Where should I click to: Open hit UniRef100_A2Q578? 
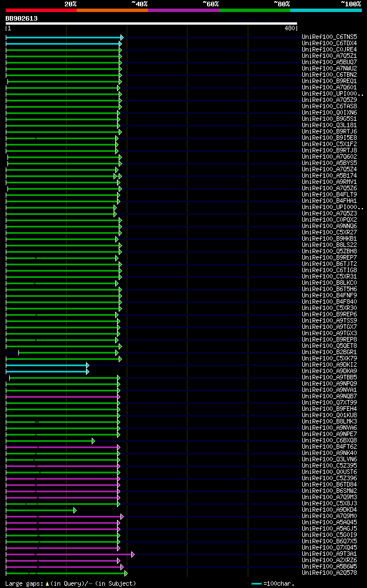(x=330, y=573)
